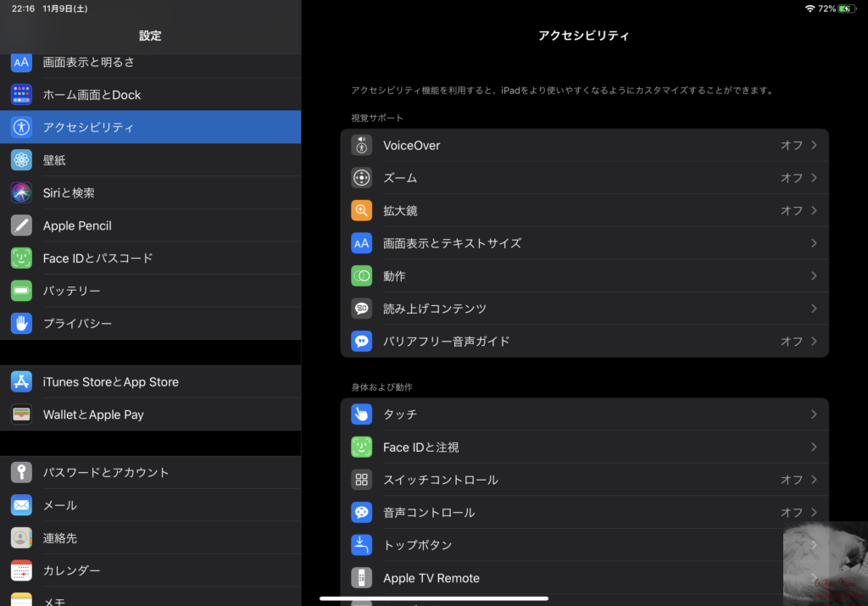Tap the Top Button icon
This screenshot has height=606, width=868.
(x=361, y=545)
